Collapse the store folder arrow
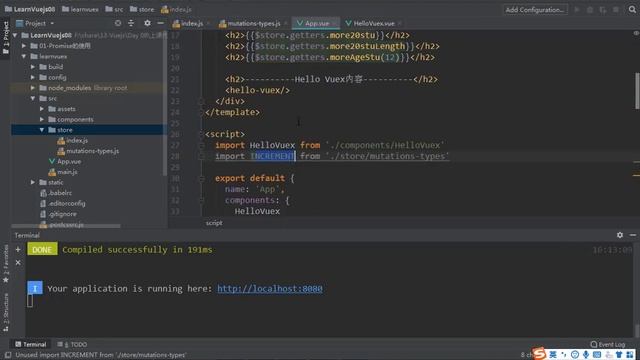This screenshot has height=360, width=640. (x=42, y=130)
